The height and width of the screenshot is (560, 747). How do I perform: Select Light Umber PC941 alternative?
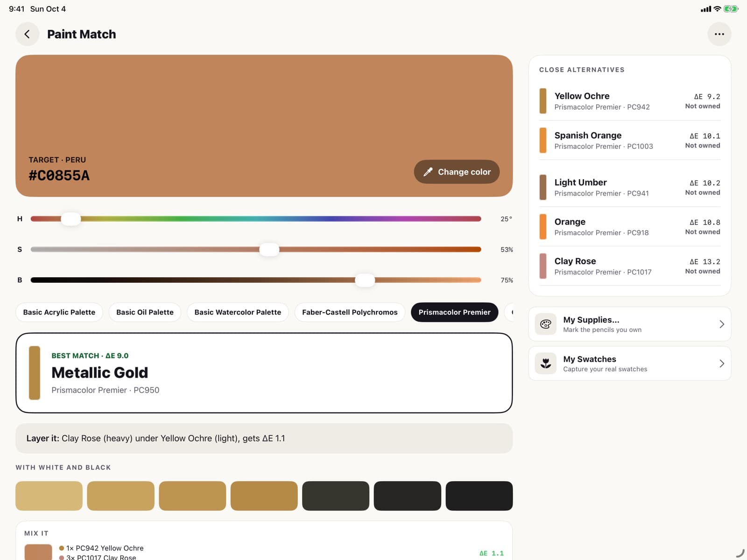point(630,187)
